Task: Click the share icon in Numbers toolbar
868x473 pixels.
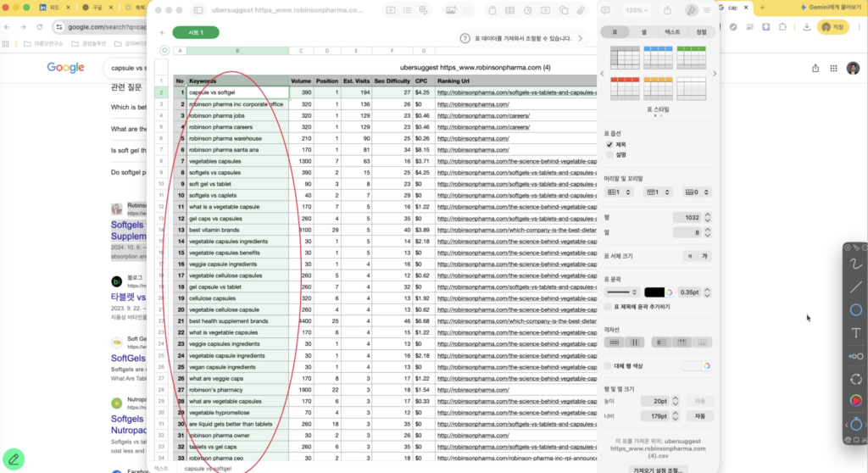Action: (668, 10)
